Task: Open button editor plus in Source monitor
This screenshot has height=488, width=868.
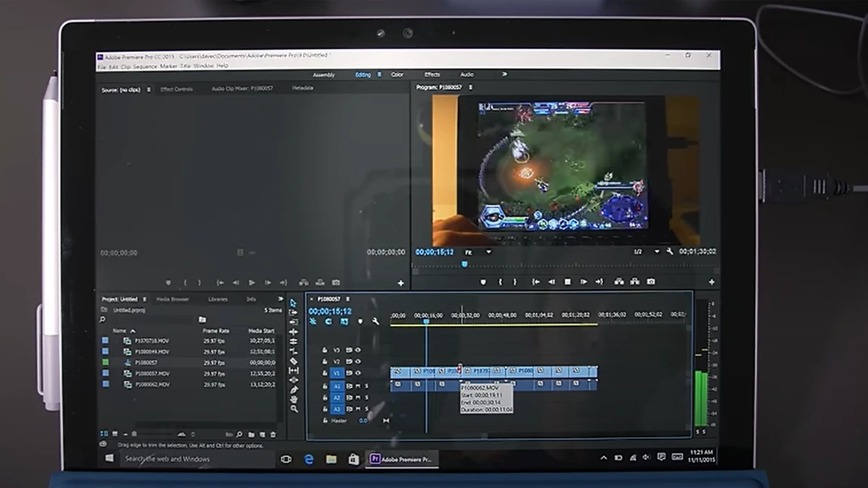Action: pyautogui.click(x=401, y=283)
